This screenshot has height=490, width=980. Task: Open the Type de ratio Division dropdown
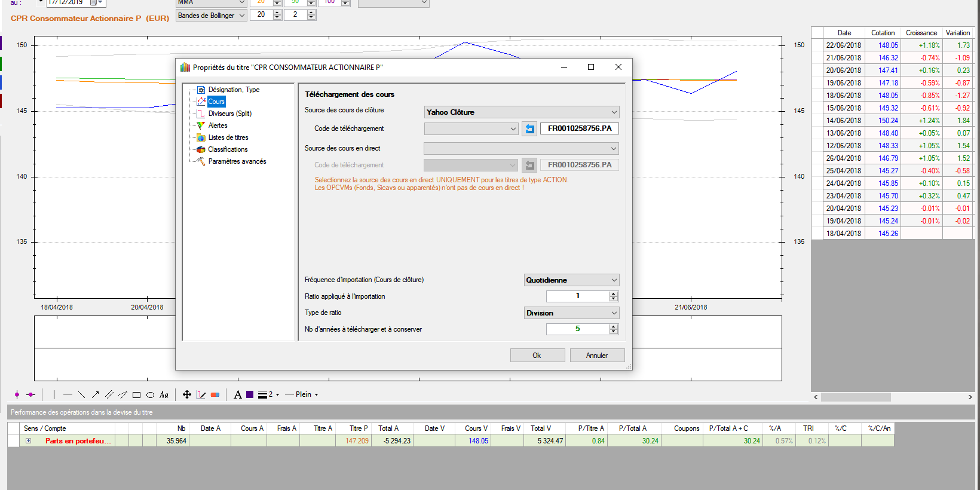click(x=572, y=313)
